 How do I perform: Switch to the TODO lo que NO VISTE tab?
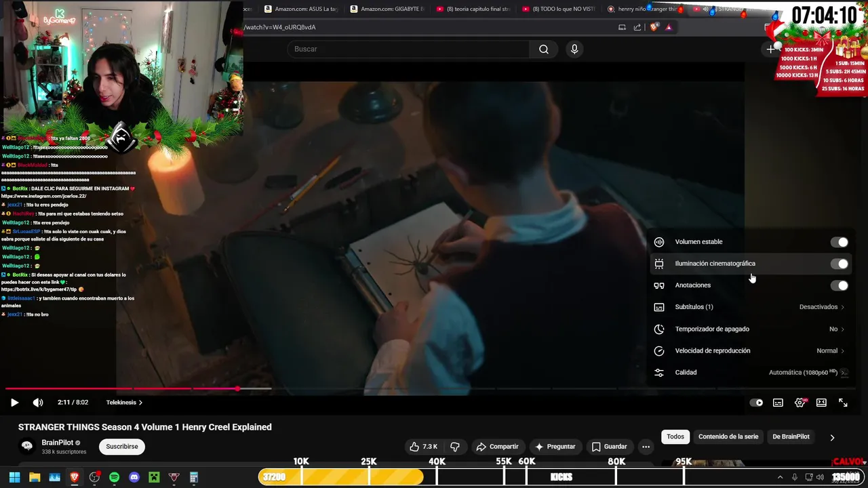[x=559, y=9]
